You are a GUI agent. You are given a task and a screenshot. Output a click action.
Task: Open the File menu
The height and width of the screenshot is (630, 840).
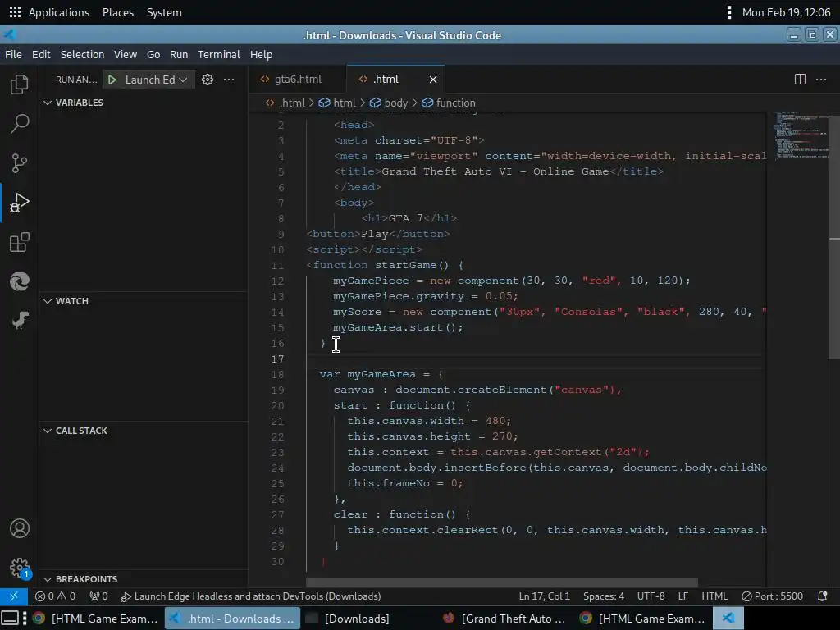click(13, 55)
